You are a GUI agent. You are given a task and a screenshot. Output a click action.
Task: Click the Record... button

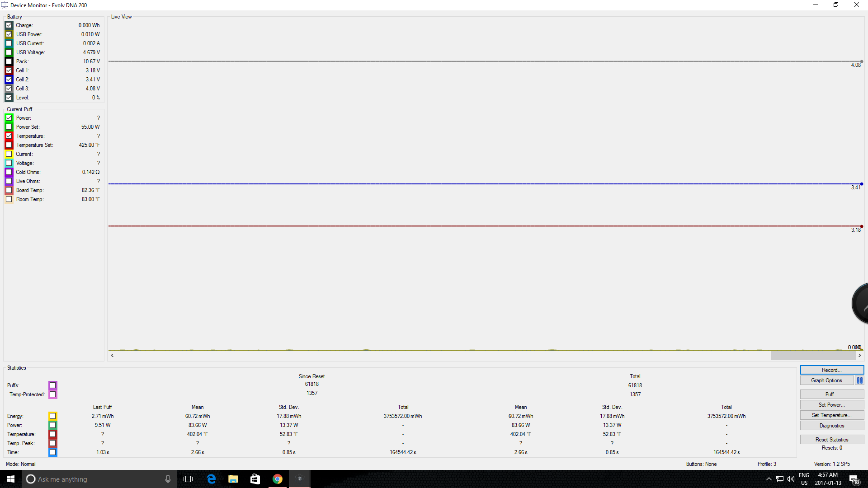(x=832, y=370)
